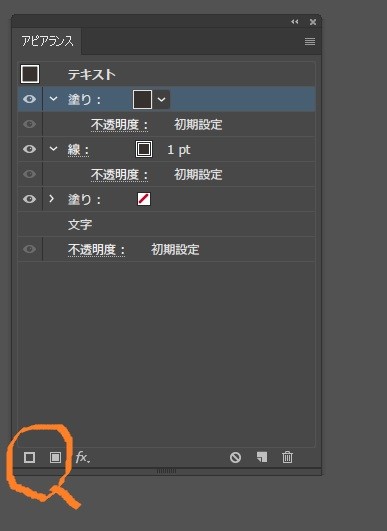387x531 pixels.
Task: Clear appearance with the no-entry icon
Action: (x=235, y=458)
